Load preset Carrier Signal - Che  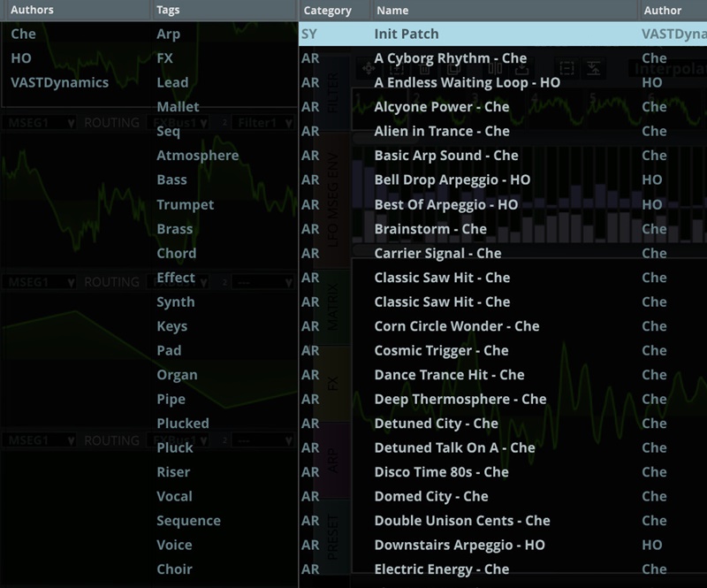point(437,253)
